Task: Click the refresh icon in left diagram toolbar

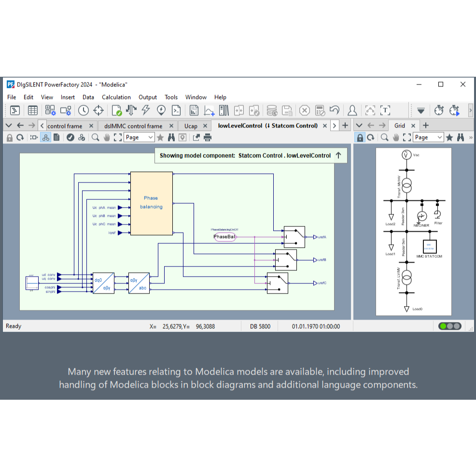Action: click(x=20, y=138)
